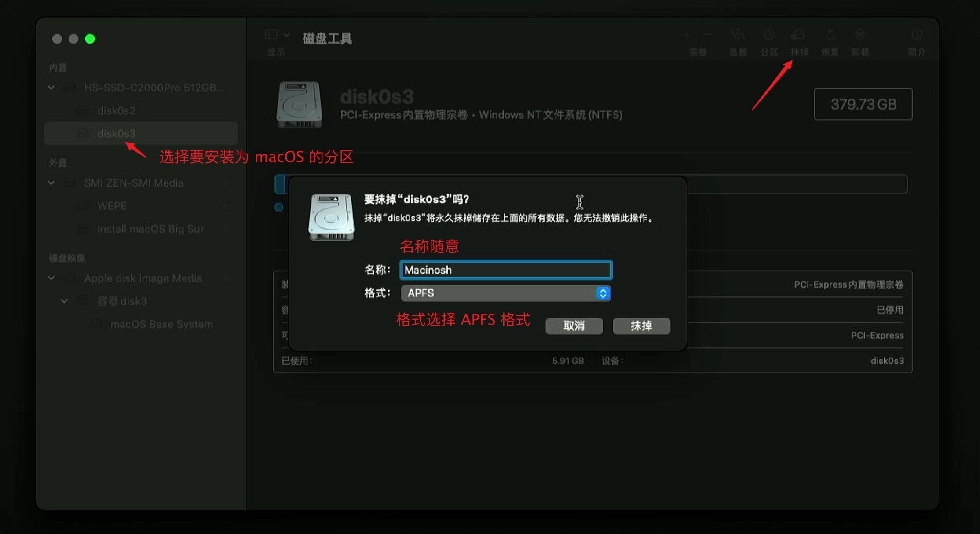
Task: Click the 名称 Macinosh input field
Action: coord(505,270)
